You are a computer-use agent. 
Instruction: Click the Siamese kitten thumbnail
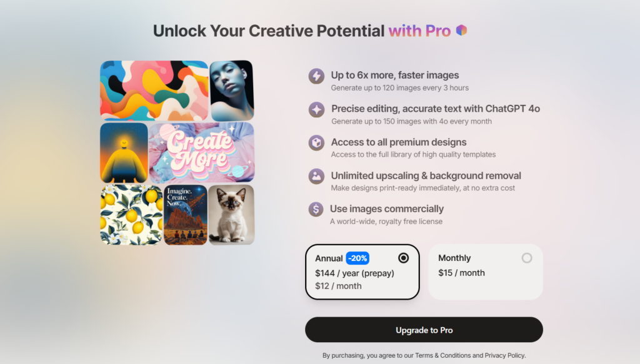[x=231, y=215]
